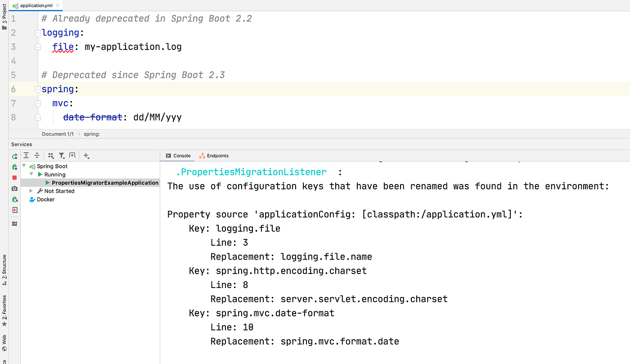
Task: Click Replacement: logging.file.name in the console
Action: (291, 257)
